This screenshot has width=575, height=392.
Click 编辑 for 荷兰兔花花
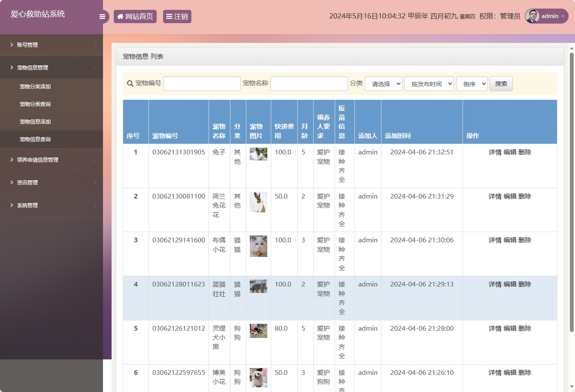click(511, 196)
